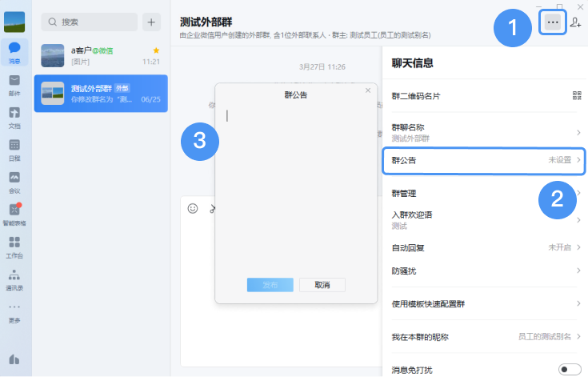This screenshot has height=377, width=588.
Task: Open the Documents (文档) sidebar icon
Action: (x=14, y=118)
